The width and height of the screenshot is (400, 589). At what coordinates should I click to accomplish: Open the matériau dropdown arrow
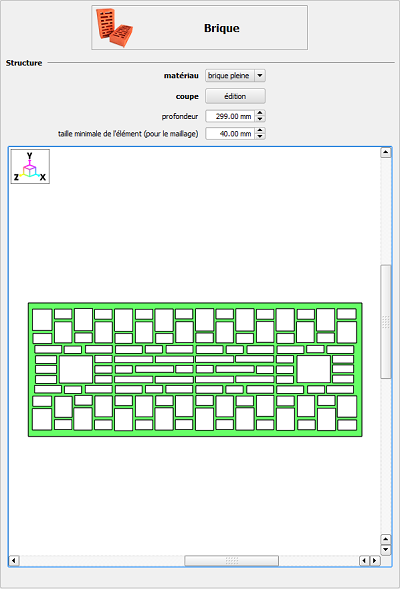(260, 76)
